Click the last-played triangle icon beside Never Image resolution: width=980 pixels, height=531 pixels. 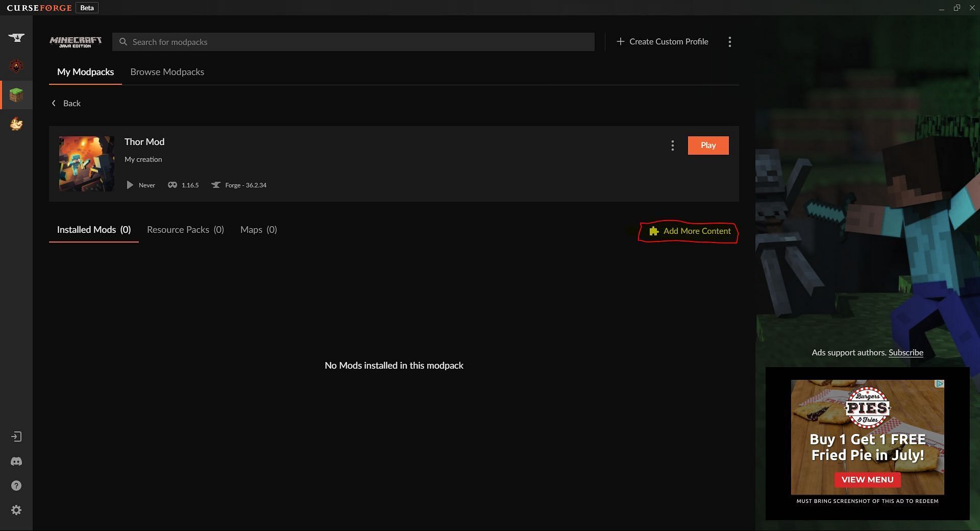130,185
